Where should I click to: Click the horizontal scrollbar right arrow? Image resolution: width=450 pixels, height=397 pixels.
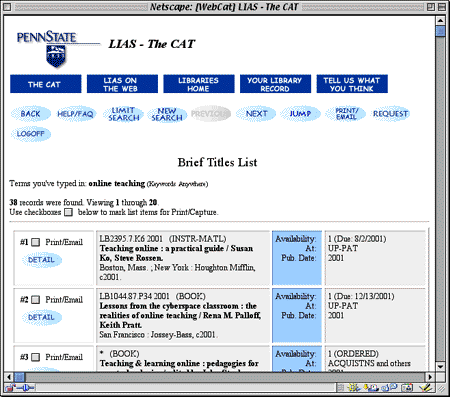coord(430,377)
